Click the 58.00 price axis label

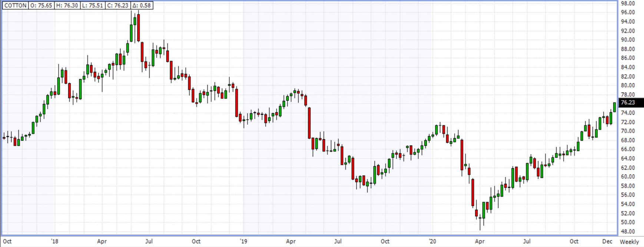[x=628, y=186]
